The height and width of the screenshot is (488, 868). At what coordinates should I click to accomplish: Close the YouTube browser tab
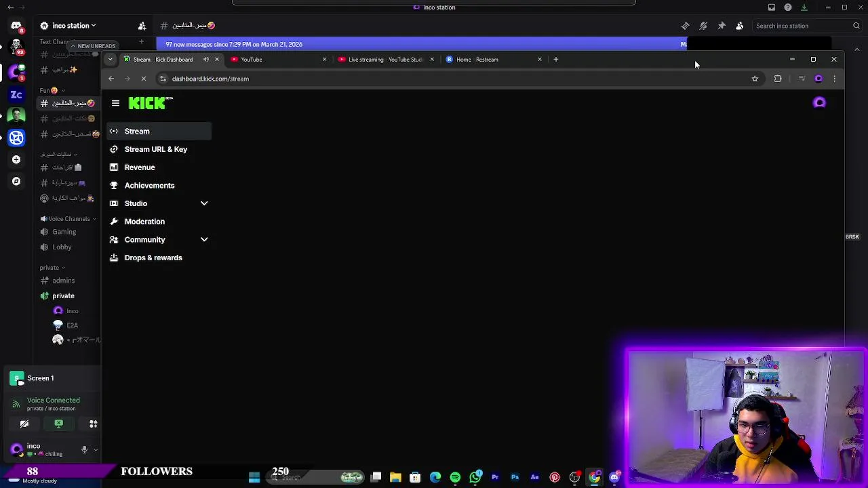click(324, 60)
